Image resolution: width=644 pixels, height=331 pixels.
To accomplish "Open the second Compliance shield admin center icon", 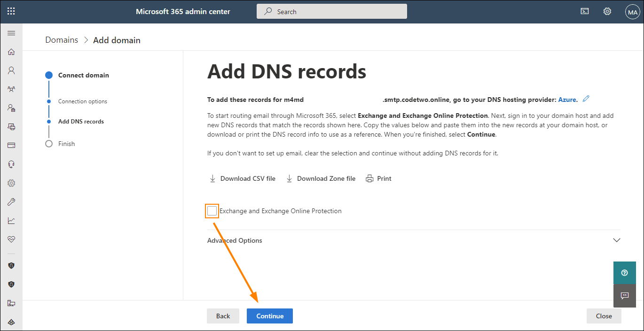I will (11, 285).
